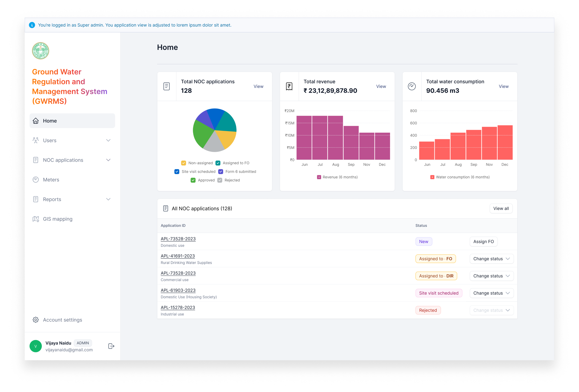Click the rupee receipt icon in revenue card
The image size is (579, 392).
click(x=289, y=87)
